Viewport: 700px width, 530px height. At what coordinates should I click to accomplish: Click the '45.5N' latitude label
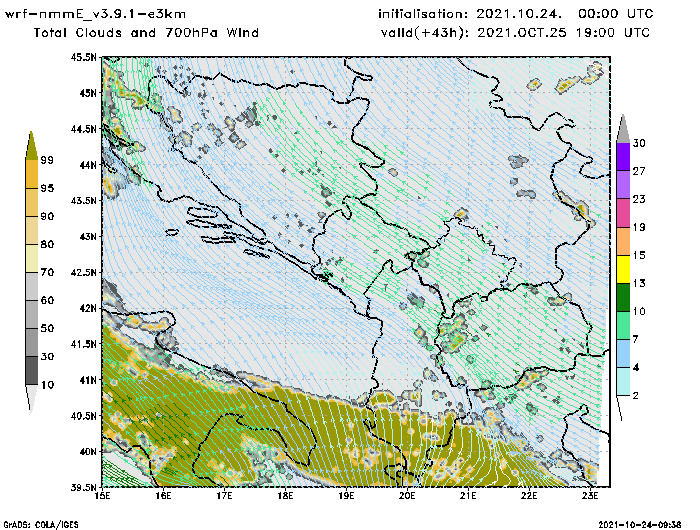point(83,57)
